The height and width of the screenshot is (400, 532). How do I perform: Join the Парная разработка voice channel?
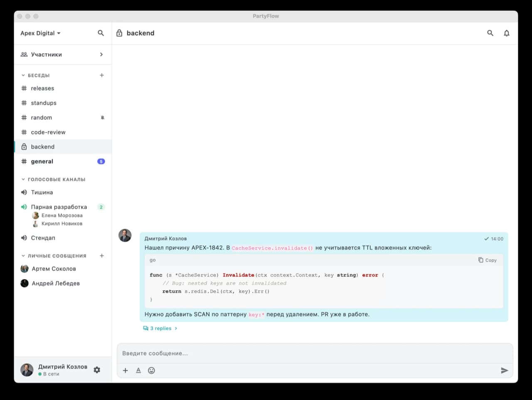tap(59, 207)
